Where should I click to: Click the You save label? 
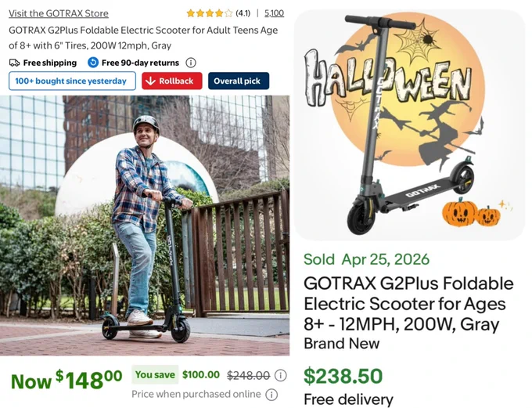tap(155, 374)
